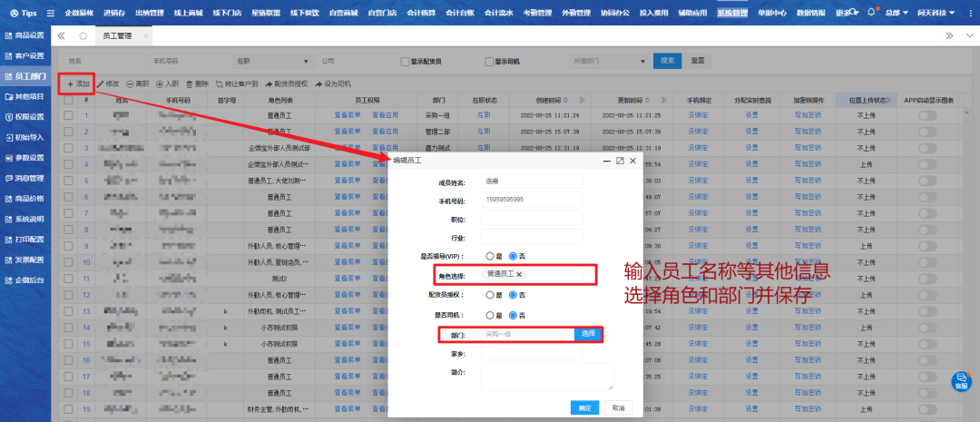Viewport: 980px width, 422px height.
Task: Check the 显示配货员 checkbox
Action: click(x=406, y=62)
